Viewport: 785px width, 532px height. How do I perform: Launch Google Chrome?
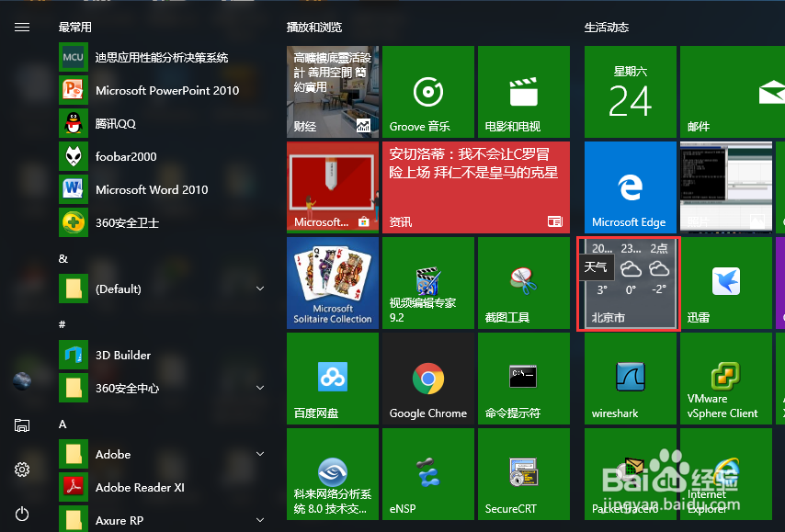(x=427, y=379)
